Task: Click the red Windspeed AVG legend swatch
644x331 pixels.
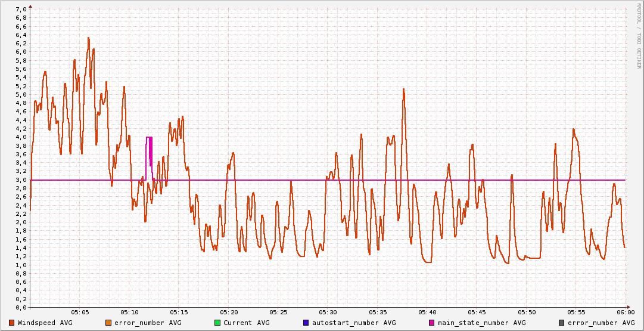Action: (x=12, y=323)
